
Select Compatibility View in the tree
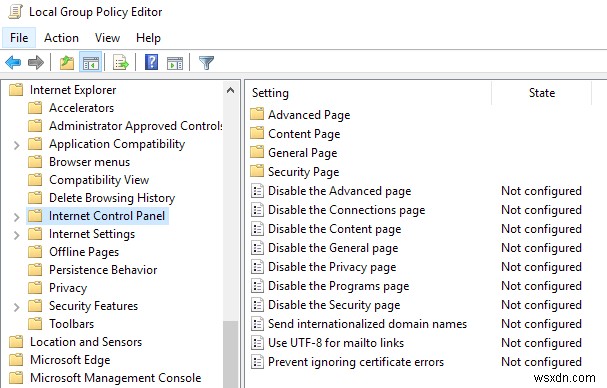99,180
